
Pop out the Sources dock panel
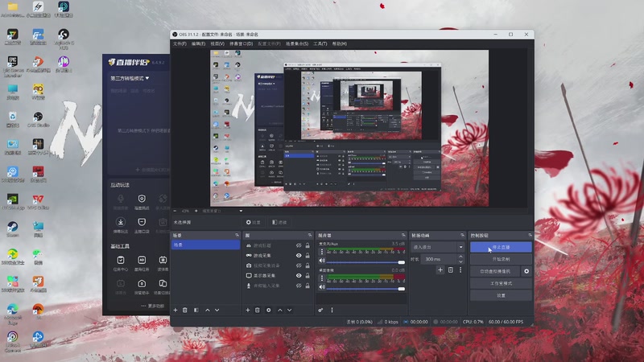tap(310, 235)
